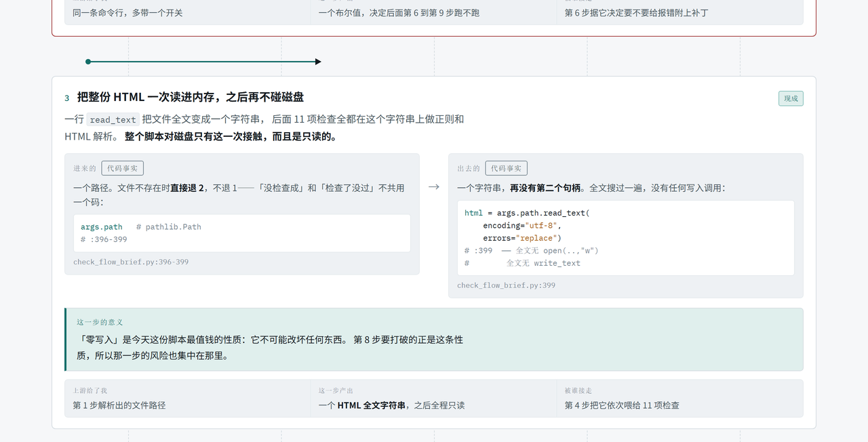Click comment 全文无 write_text
The image size is (868, 442).
pos(543,263)
